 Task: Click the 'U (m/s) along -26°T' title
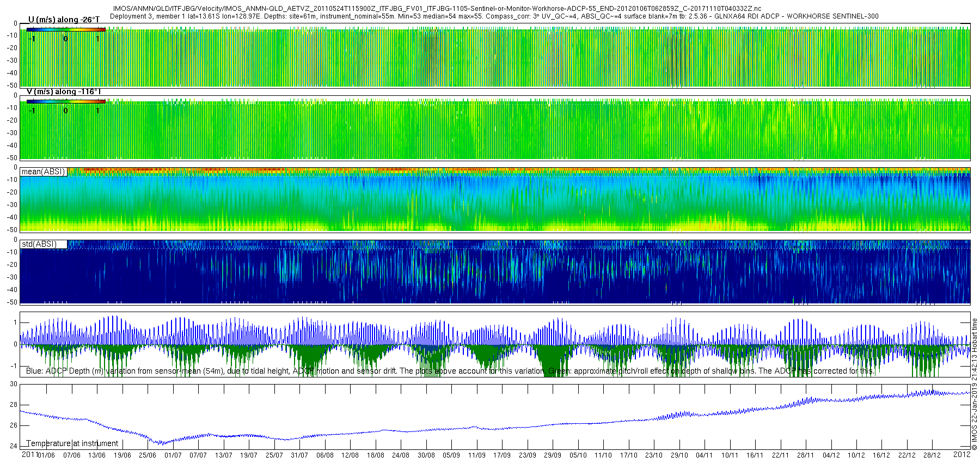click(x=64, y=20)
